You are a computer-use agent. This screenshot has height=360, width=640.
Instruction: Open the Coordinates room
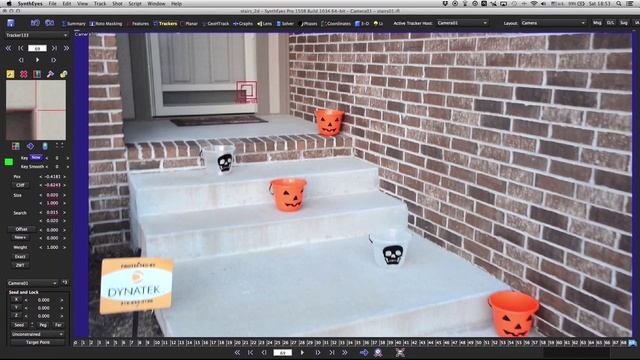click(336, 24)
